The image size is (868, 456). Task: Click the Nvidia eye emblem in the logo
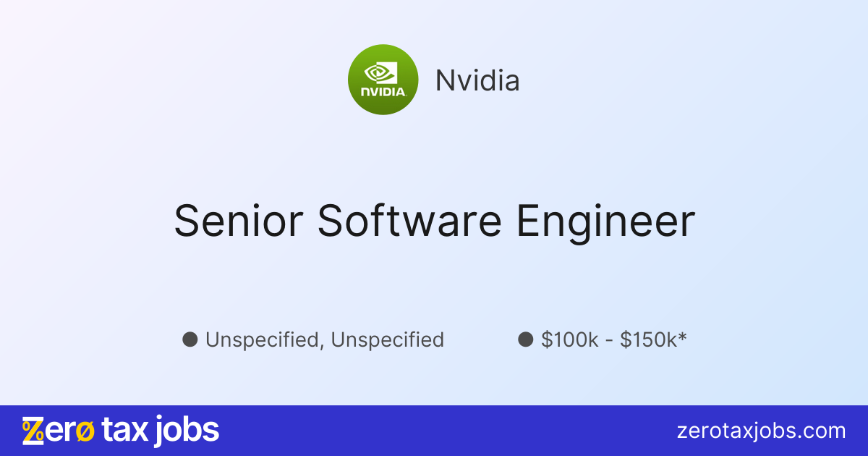(379, 72)
